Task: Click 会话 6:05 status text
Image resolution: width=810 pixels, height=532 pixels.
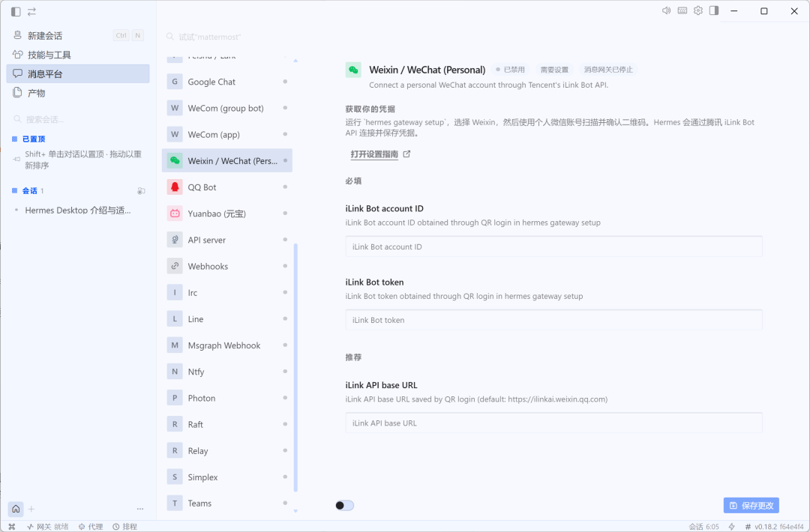Action: 703,526
